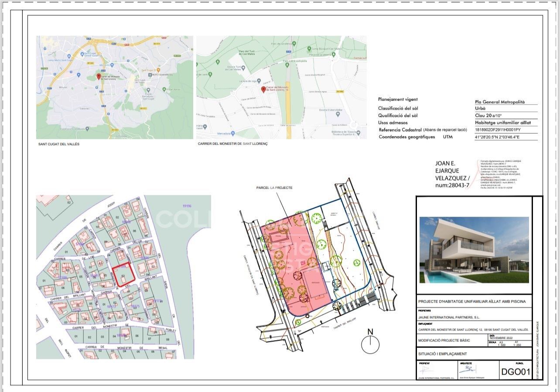Viewport: 560px width, 392px height.
Task: Click the DGO01 plan number box
Action: click(515, 372)
